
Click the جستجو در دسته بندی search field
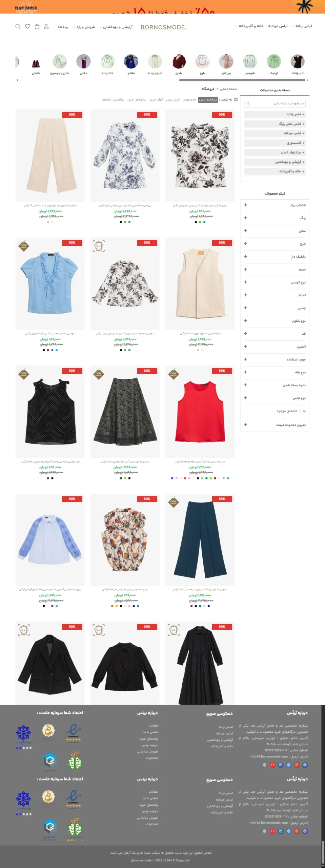(275, 103)
